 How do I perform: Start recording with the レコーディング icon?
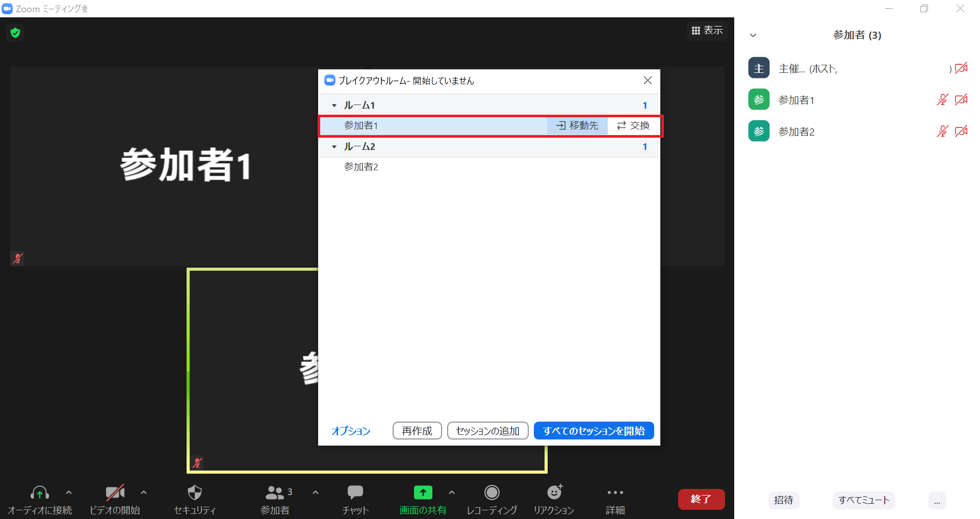[492, 493]
